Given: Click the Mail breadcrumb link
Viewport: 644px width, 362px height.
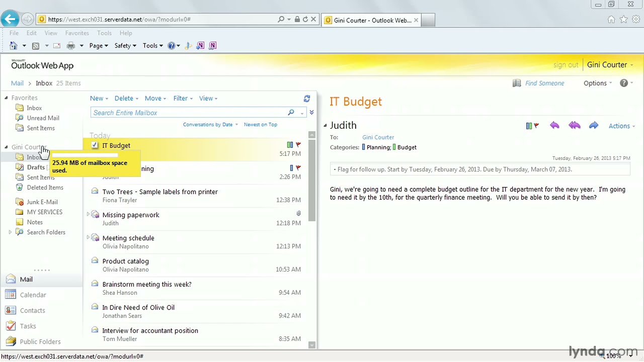Looking at the screenshot, I should [17, 83].
